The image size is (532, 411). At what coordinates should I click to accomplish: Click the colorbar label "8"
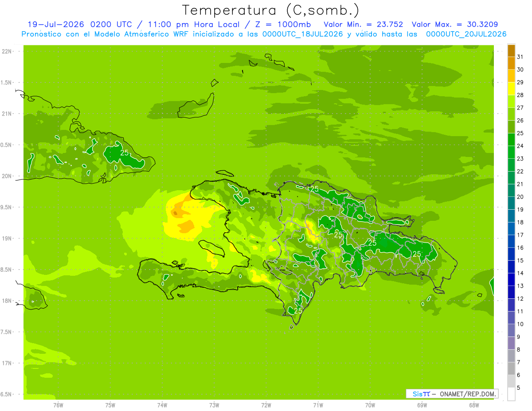[x=519, y=350]
